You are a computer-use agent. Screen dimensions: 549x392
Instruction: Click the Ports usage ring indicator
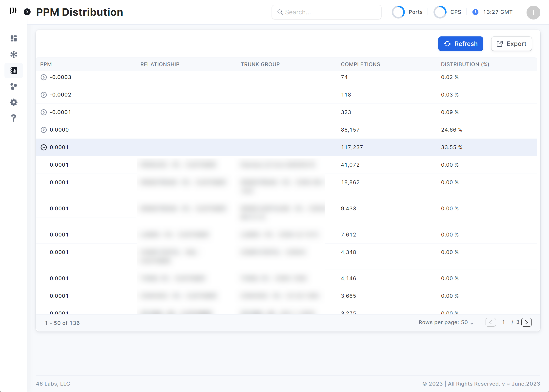pos(398,12)
